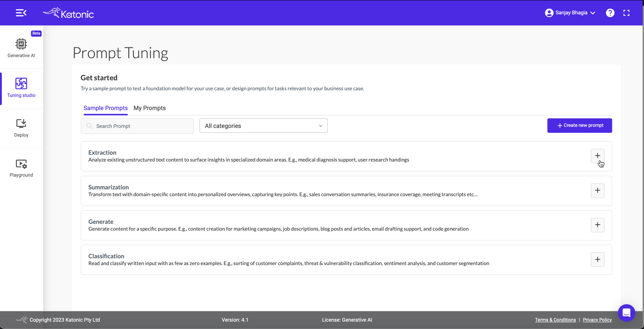Open the Playground section in the sidebar

[21, 168]
